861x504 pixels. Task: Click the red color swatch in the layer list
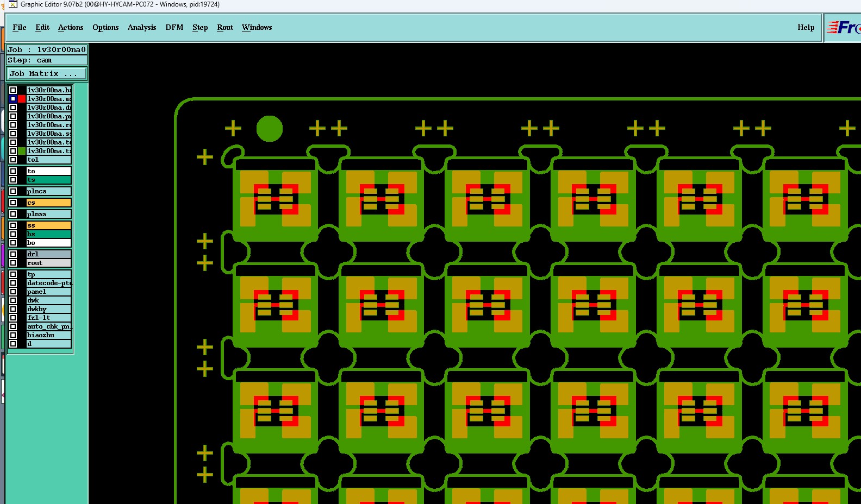pos(22,99)
